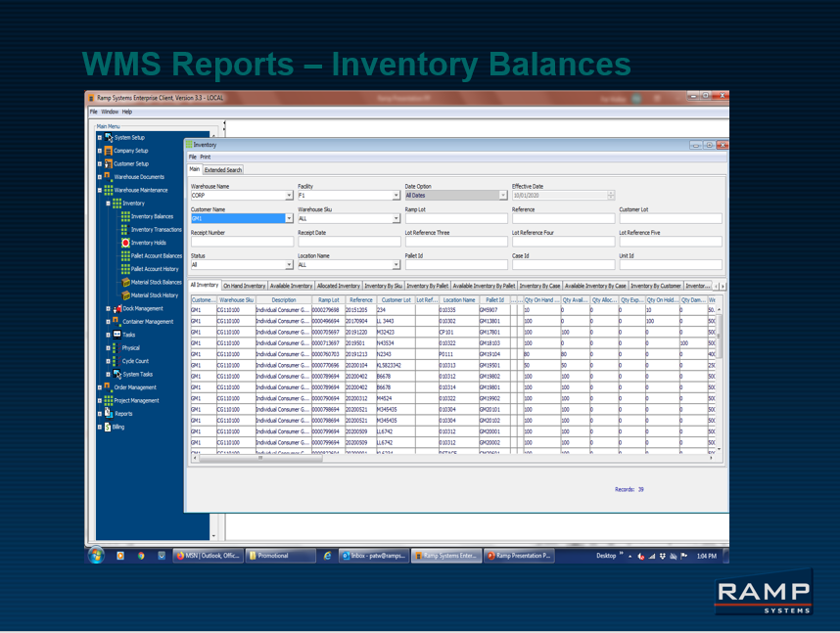Screen dimensions: 840x633
Task: Select the Inventory By Pallet tab
Action: coord(429,285)
